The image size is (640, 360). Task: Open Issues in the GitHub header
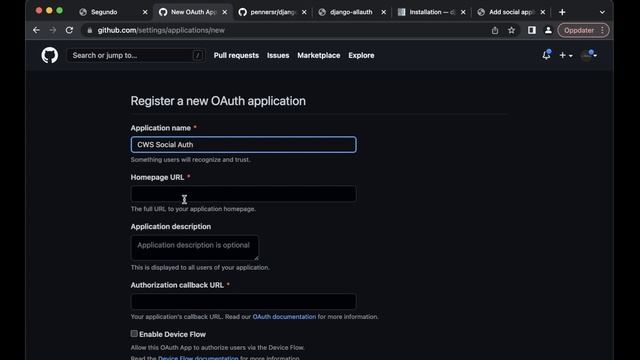pyautogui.click(x=278, y=55)
